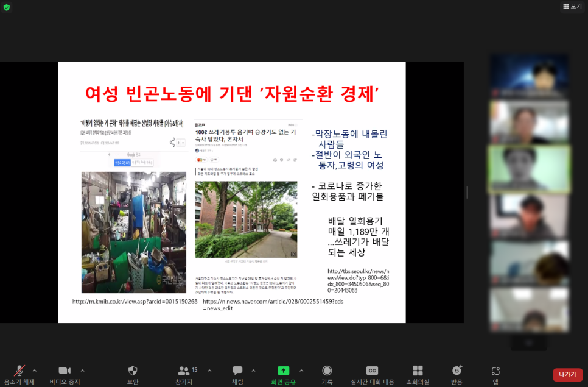Click the red slide title 여성 빈곤노동에 기댄
Screen dimensions: 588x387
(232, 94)
